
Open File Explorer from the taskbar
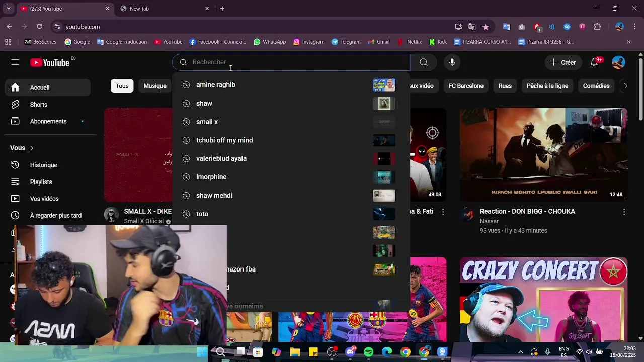[x=295, y=352]
